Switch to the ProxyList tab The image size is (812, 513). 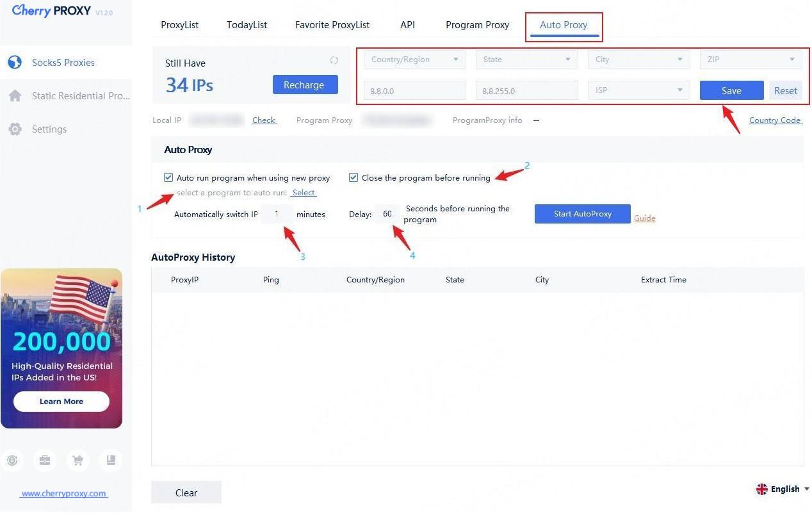coord(179,25)
